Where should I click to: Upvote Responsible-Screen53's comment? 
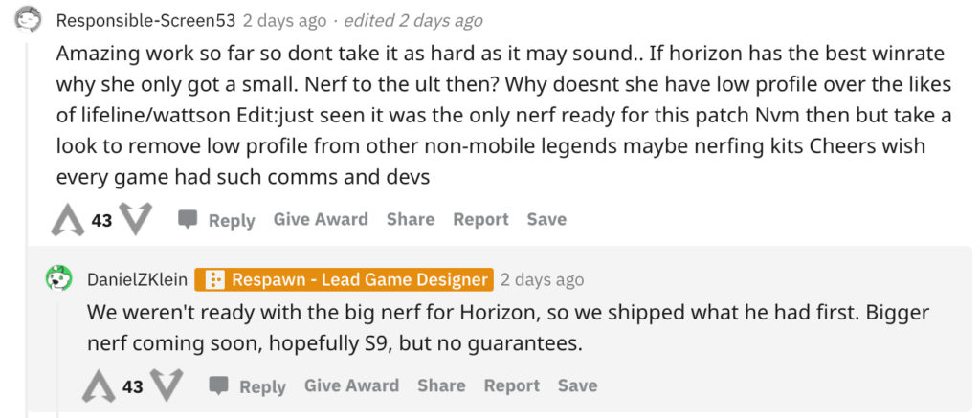click(68, 220)
